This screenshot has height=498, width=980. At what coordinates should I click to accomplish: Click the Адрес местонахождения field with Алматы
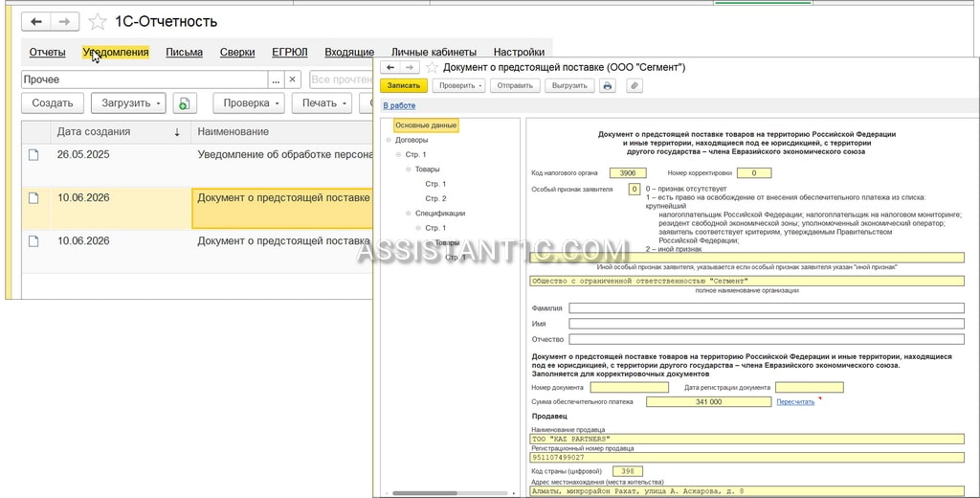746,491
